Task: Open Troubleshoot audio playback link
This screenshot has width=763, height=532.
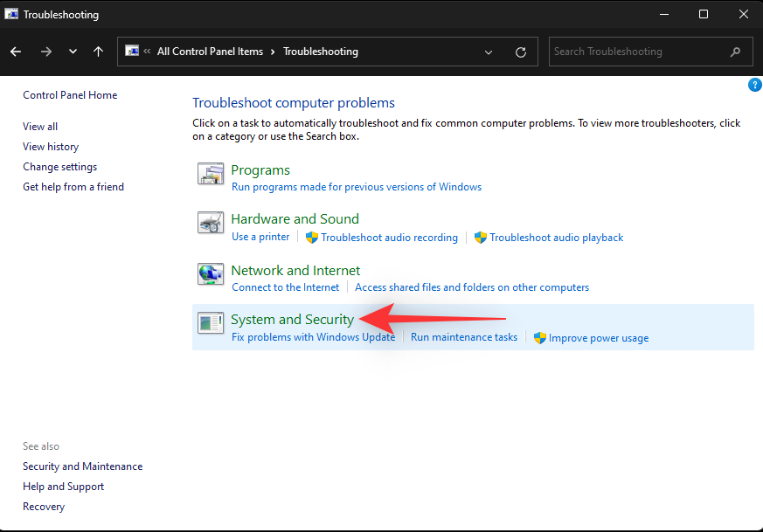Action: pos(556,238)
